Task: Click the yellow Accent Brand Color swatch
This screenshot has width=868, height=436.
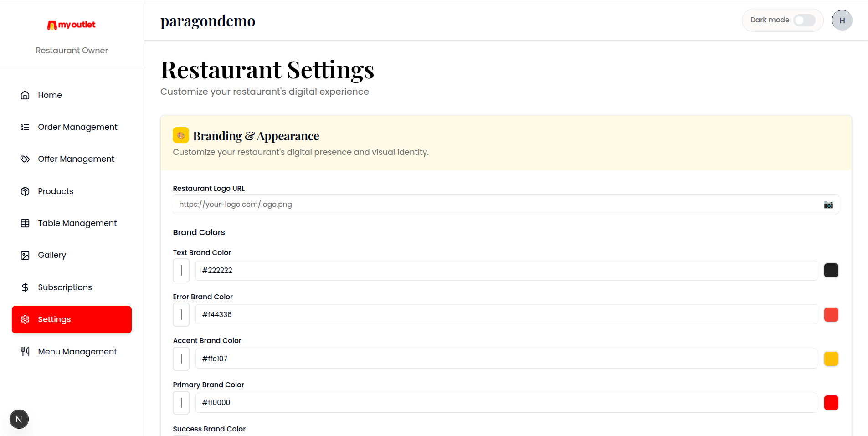Action: [831, 359]
